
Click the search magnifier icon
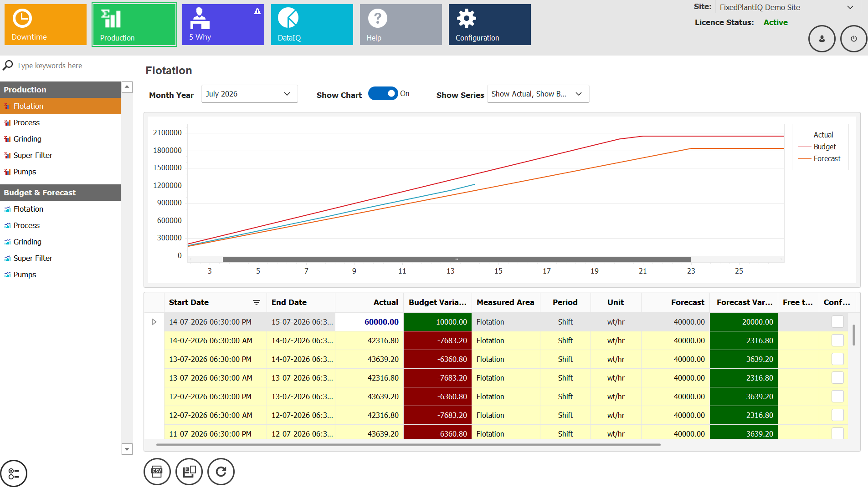[8, 65]
